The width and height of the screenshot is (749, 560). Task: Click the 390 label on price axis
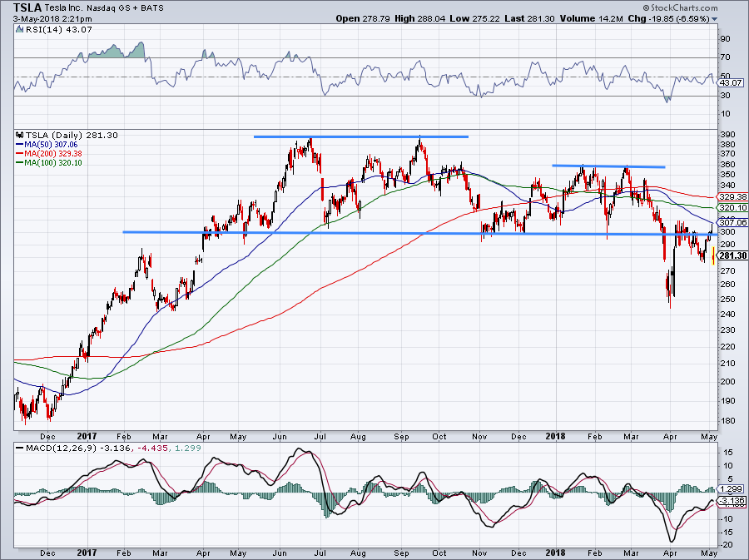(728, 135)
